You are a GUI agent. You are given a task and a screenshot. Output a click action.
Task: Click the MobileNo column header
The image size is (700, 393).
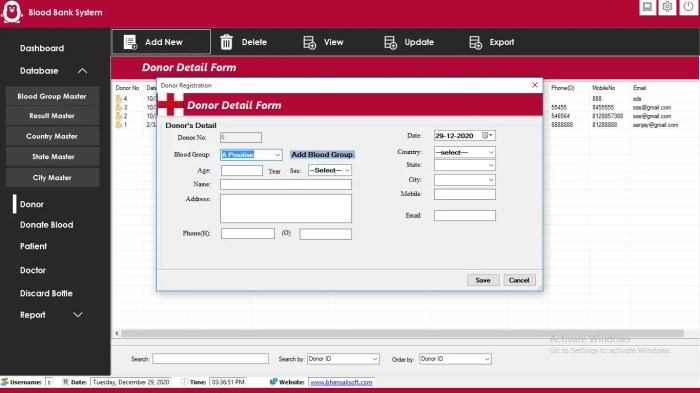[x=604, y=88]
